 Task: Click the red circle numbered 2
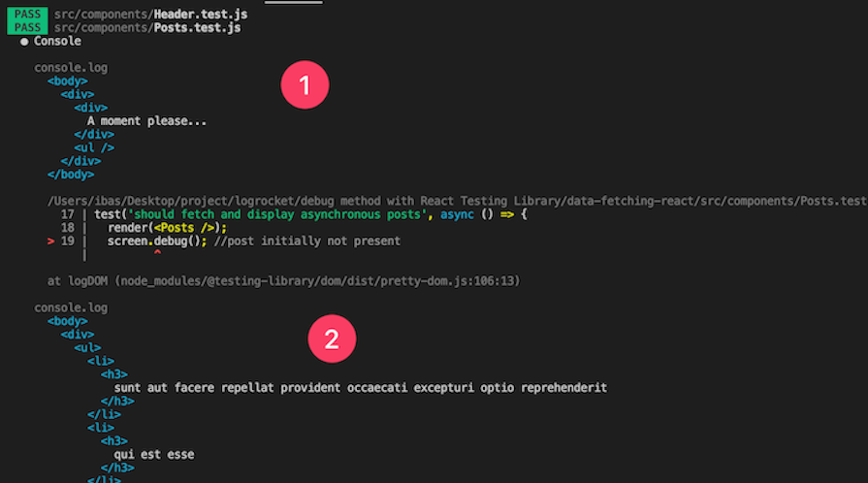point(332,339)
